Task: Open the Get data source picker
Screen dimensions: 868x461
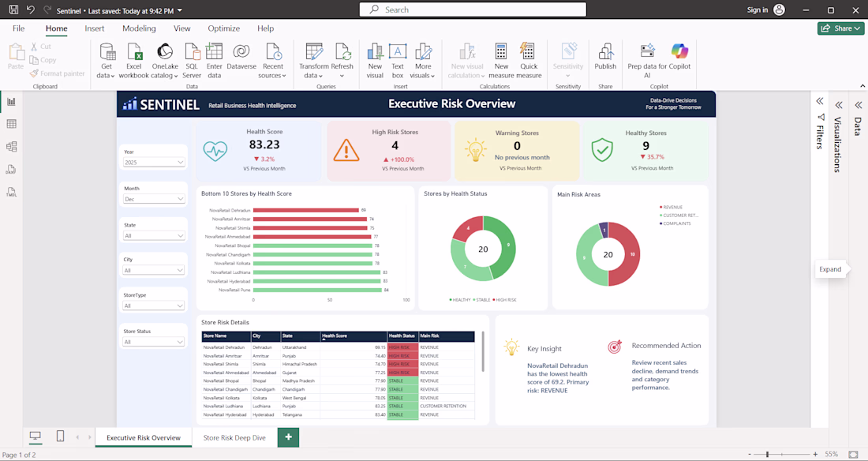Action: 107,61
